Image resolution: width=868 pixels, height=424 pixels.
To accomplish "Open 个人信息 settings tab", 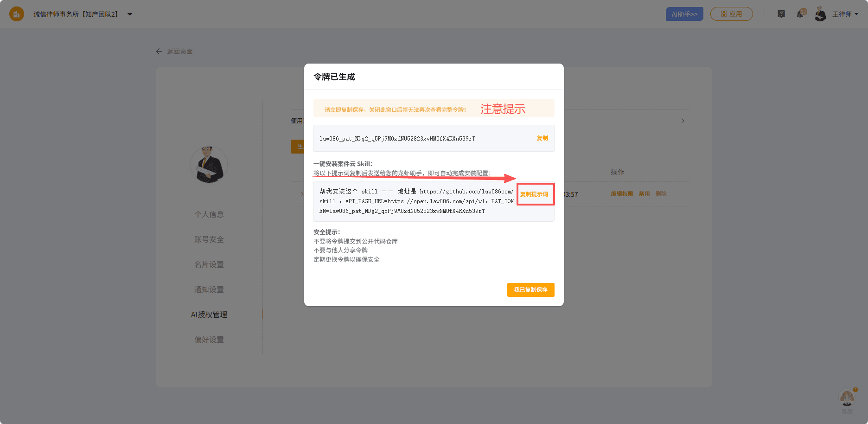I will click(209, 214).
